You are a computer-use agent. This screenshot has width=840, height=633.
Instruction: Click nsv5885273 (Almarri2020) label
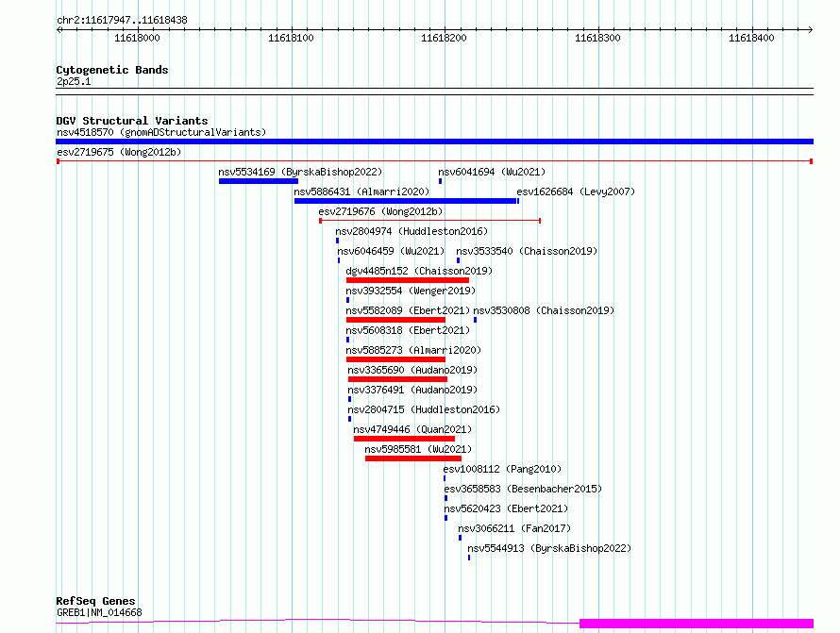[x=413, y=350]
